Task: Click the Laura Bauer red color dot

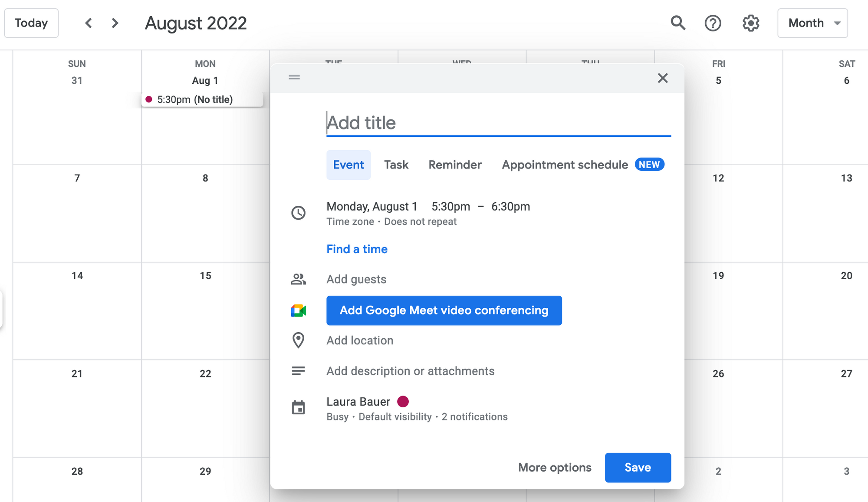Action: 402,402
